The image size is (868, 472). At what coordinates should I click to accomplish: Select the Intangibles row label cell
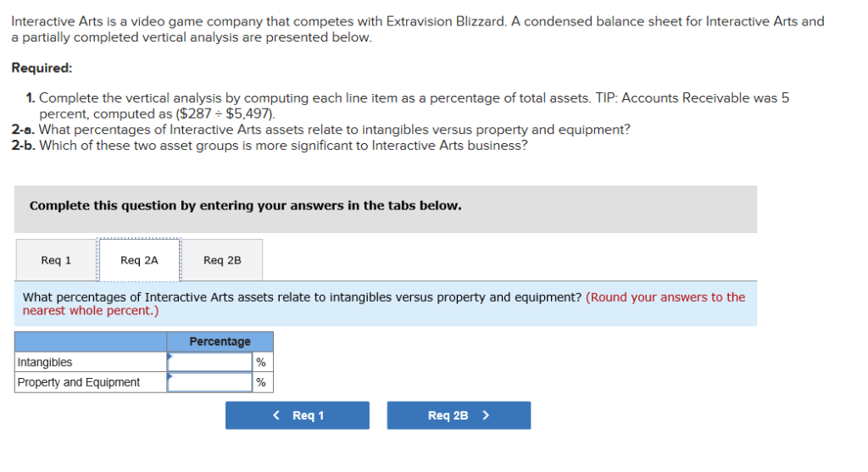pyautogui.click(x=91, y=362)
